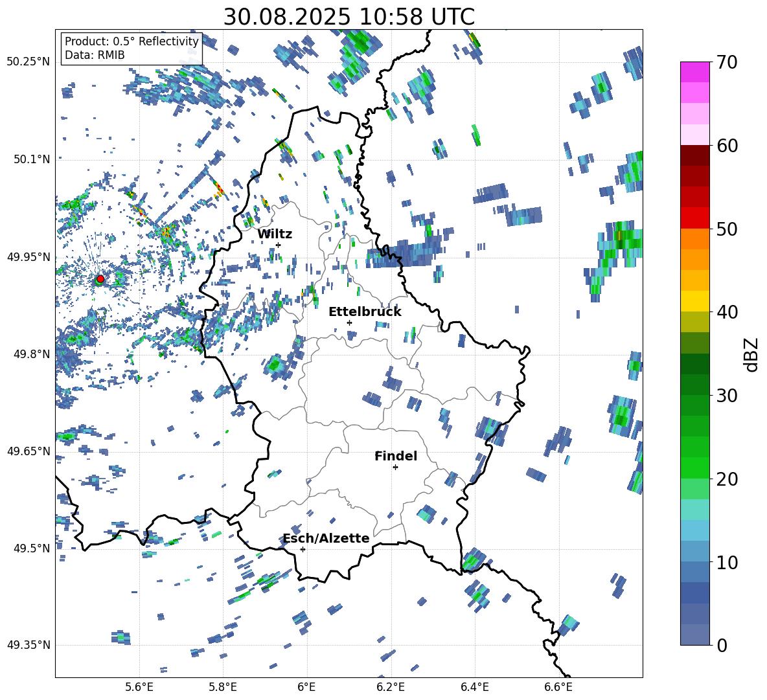Click the 0 colorbar tick label

click(722, 645)
